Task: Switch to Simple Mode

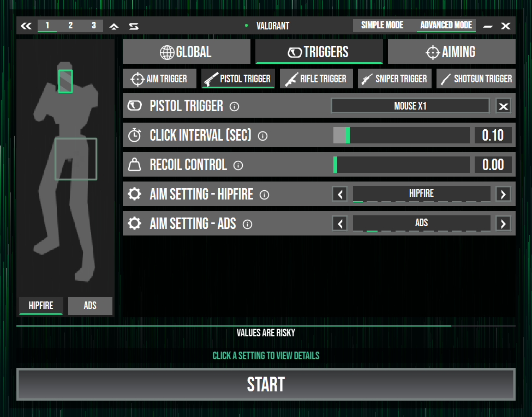Action: pos(382,26)
